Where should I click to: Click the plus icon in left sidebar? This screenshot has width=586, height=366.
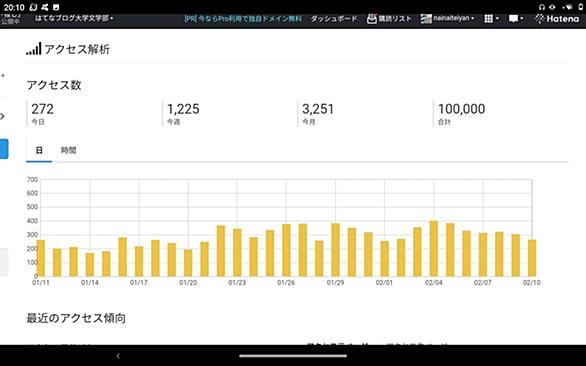coord(3,76)
